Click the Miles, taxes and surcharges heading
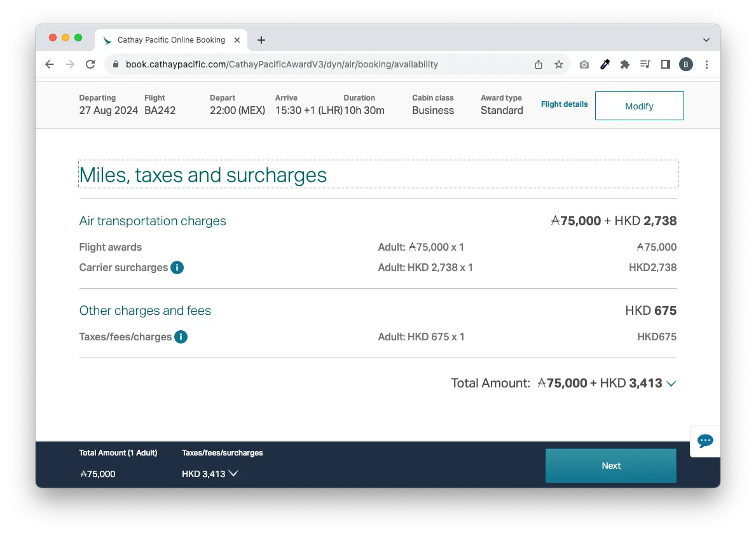 tap(203, 175)
